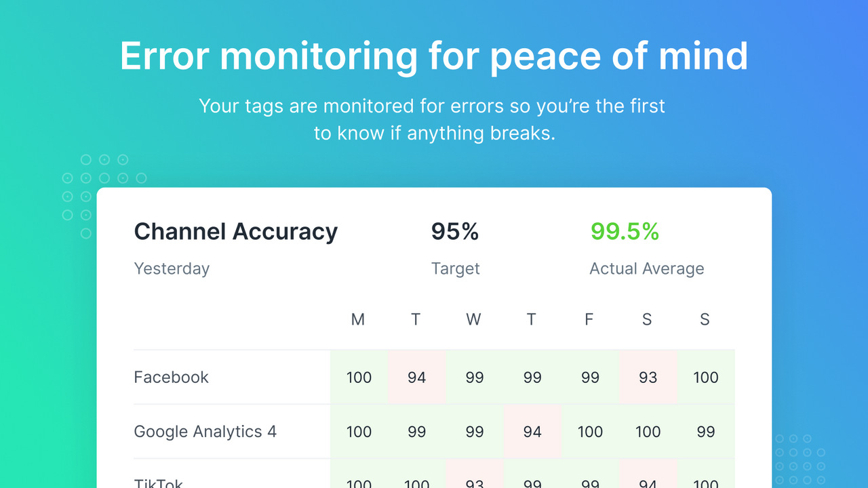Image resolution: width=868 pixels, height=488 pixels.
Task: Click Facebook's Sunday cell showing 100
Action: [x=705, y=378]
